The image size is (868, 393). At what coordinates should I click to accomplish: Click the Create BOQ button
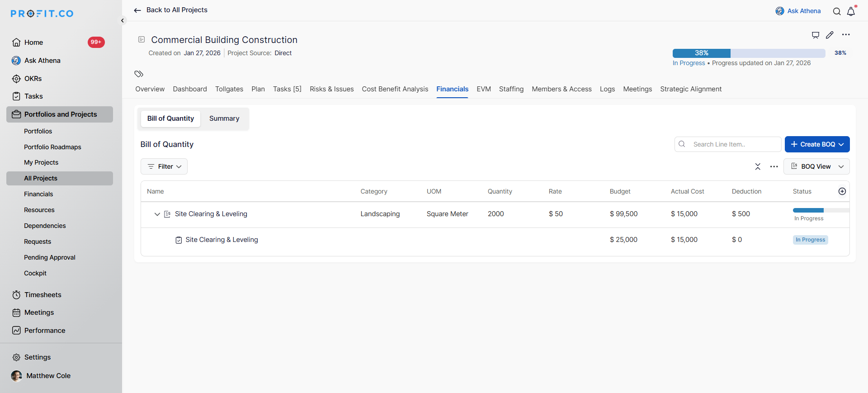click(x=816, y=144)
